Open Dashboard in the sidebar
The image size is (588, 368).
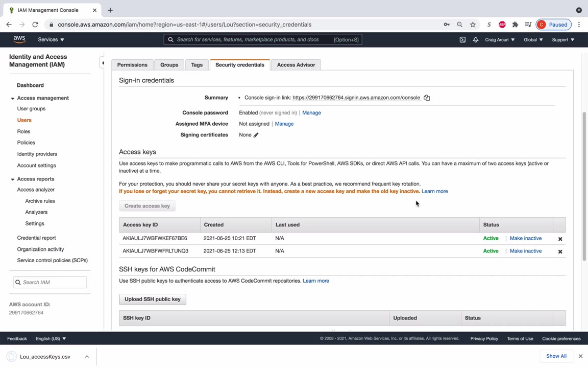coord(31,85)
